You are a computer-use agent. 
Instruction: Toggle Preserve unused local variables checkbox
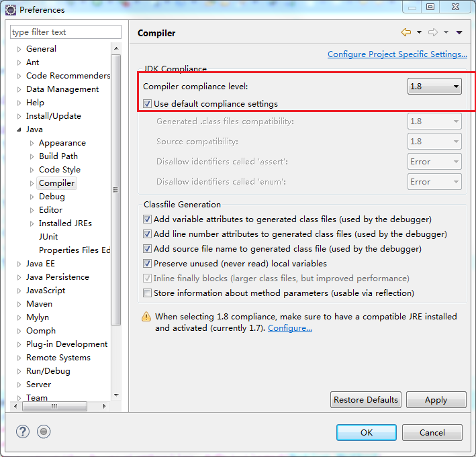[147, 264]
